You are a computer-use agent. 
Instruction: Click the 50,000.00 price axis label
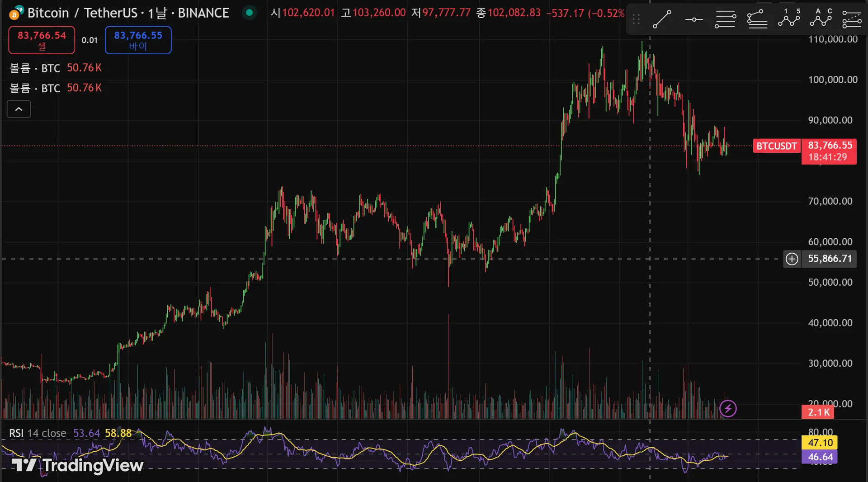(830, 282)
